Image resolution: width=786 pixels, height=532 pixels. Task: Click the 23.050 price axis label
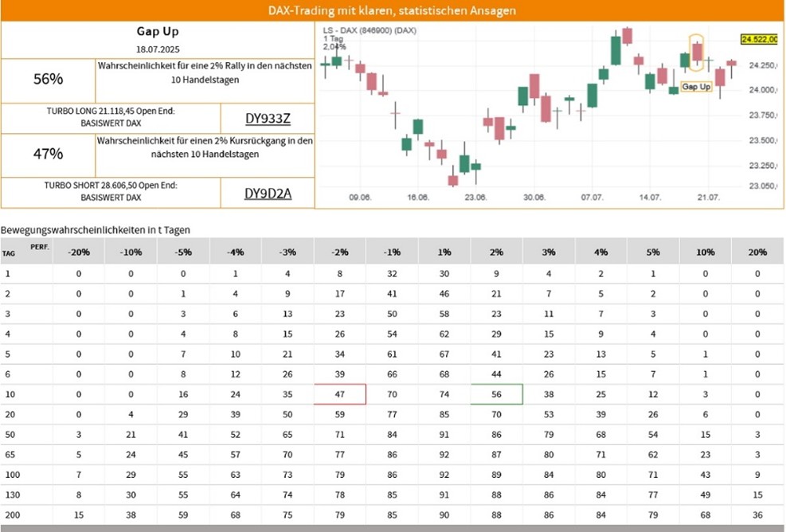coord(763,186)
